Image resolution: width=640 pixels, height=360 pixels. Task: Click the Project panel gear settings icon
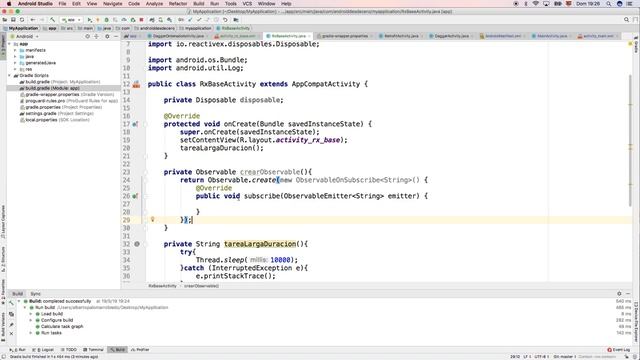[107, 36]
